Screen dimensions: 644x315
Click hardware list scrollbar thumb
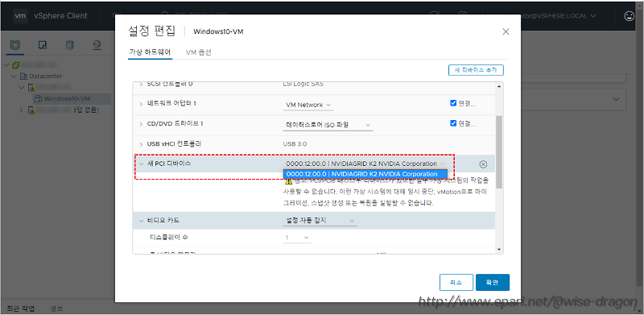[499, 151]
